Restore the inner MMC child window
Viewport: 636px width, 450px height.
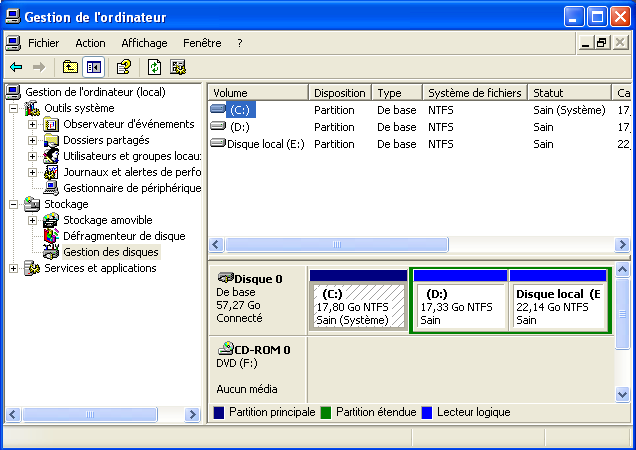point(602,43)
